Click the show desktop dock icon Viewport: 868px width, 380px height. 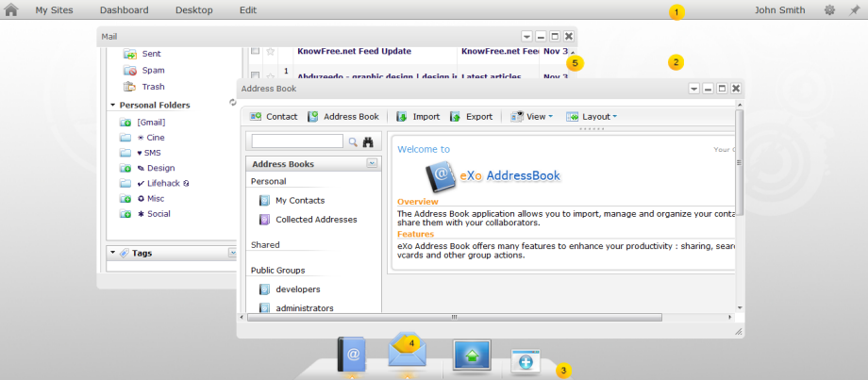click(472, 356)
